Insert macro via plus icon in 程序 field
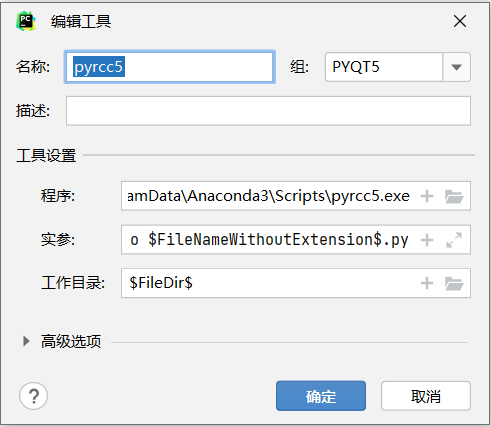 tap(427, 196)
